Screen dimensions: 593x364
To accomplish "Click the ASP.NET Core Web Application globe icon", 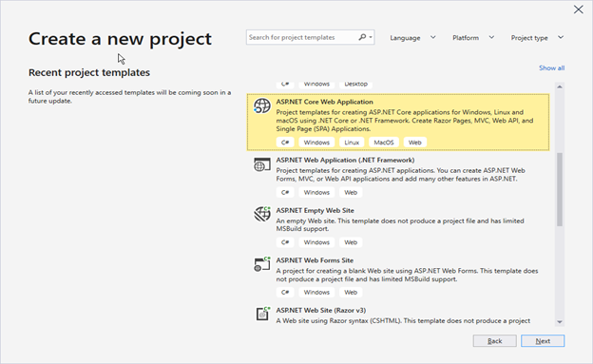I will click(262, 105).
